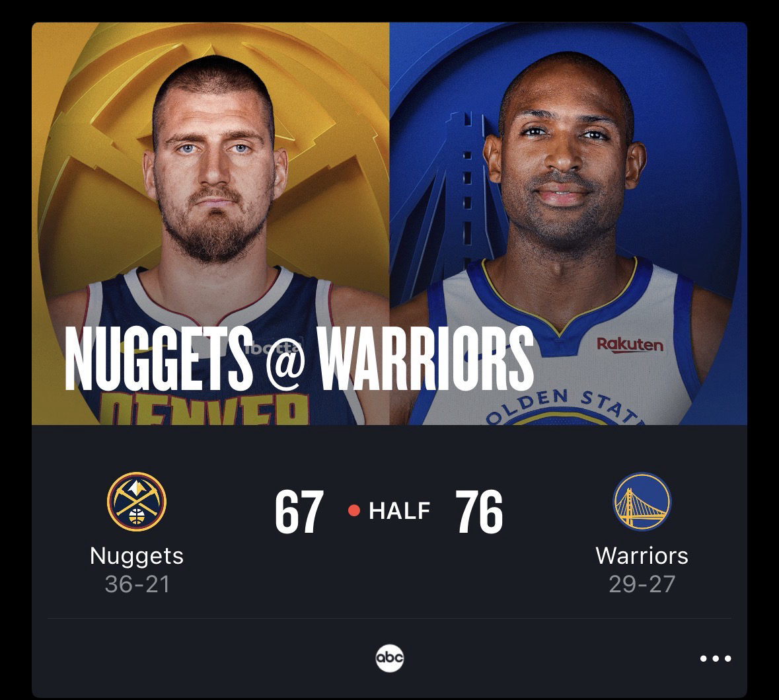Tap the Denver Nuggets team logo
The height and width of the screenshot is (700, 779).
pos(137,502)
